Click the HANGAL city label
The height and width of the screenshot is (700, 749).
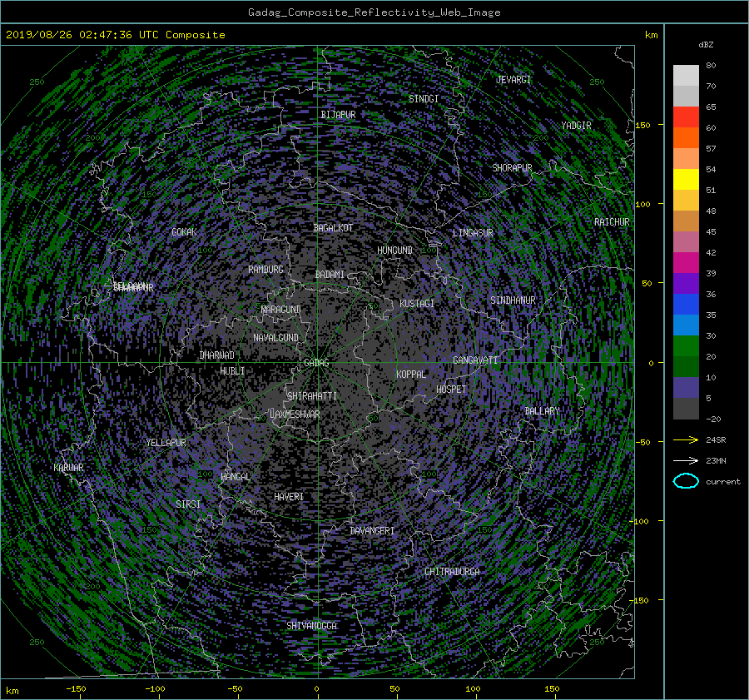(x=235, y=477)
